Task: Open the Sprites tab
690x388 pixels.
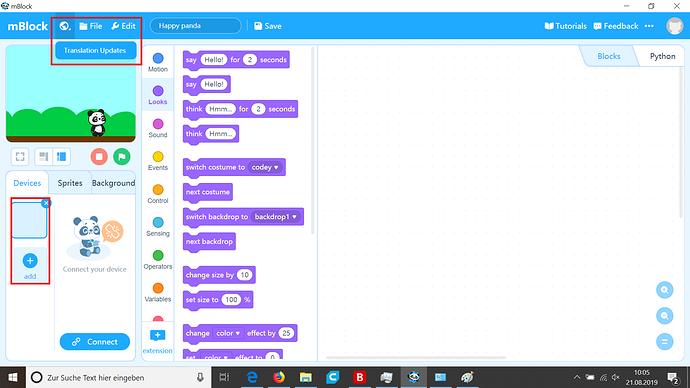Action: [x=70, y=183]
